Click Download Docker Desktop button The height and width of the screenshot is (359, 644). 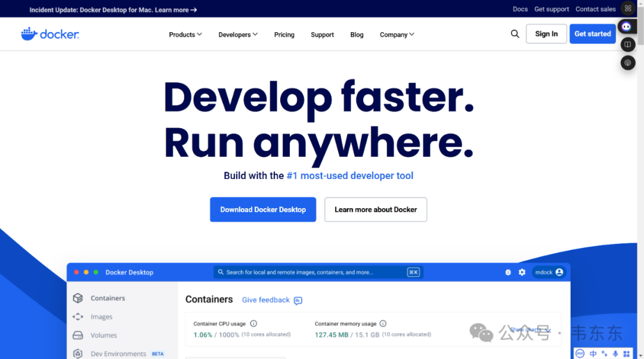point(263,209)
